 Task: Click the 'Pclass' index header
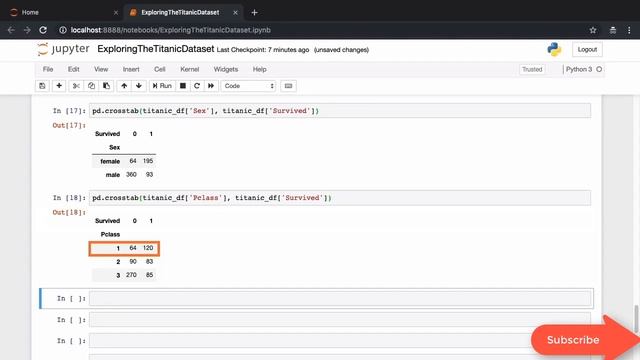(110, 234)
